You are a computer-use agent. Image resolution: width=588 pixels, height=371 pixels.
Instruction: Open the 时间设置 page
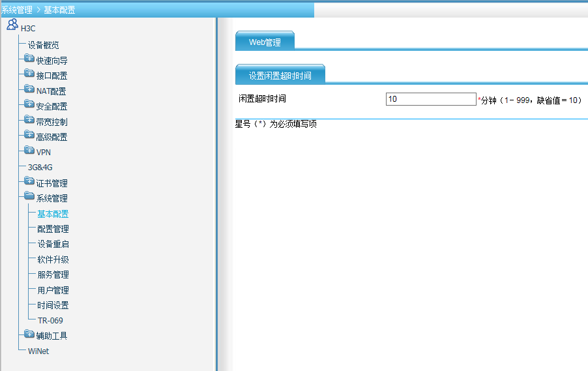pyautogui.click(x=53, y=305)
